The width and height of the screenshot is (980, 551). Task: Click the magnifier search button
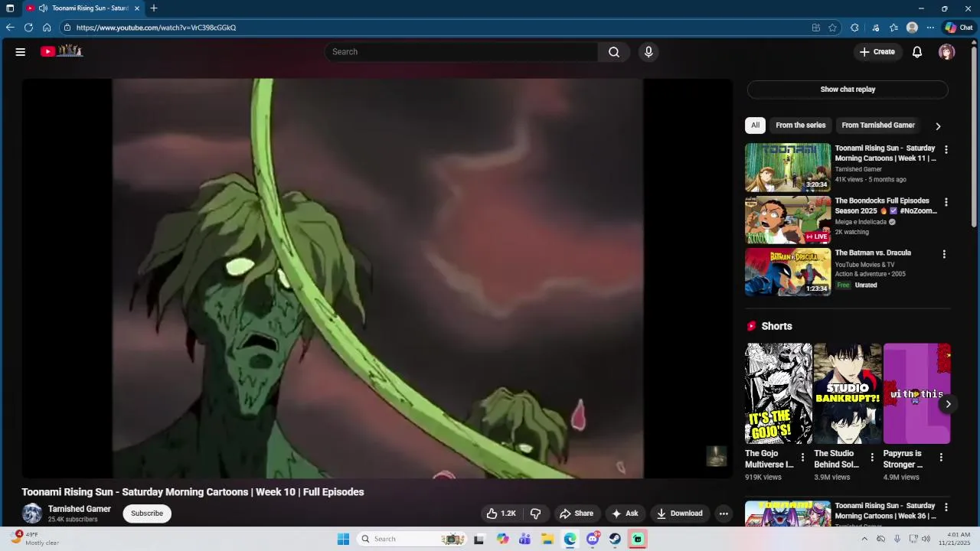614,52
